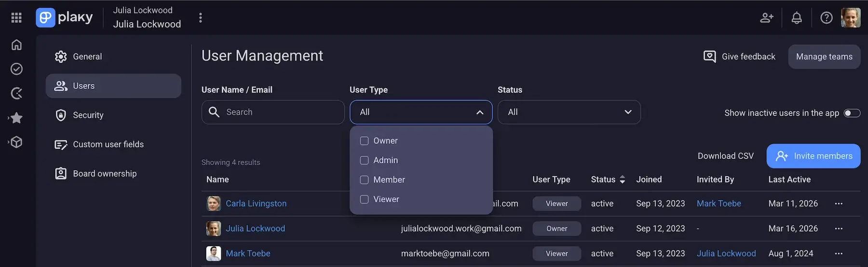Image resolution: width=868 pixels, height=267 pixels.
Task: Open the help question mark icon
Action: [x=827, y=18]
